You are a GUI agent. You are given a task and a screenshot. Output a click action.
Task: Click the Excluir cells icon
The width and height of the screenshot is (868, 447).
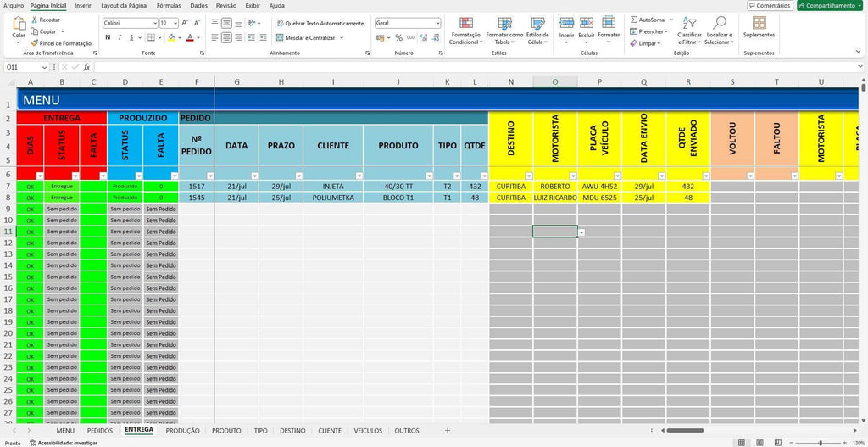586,23
